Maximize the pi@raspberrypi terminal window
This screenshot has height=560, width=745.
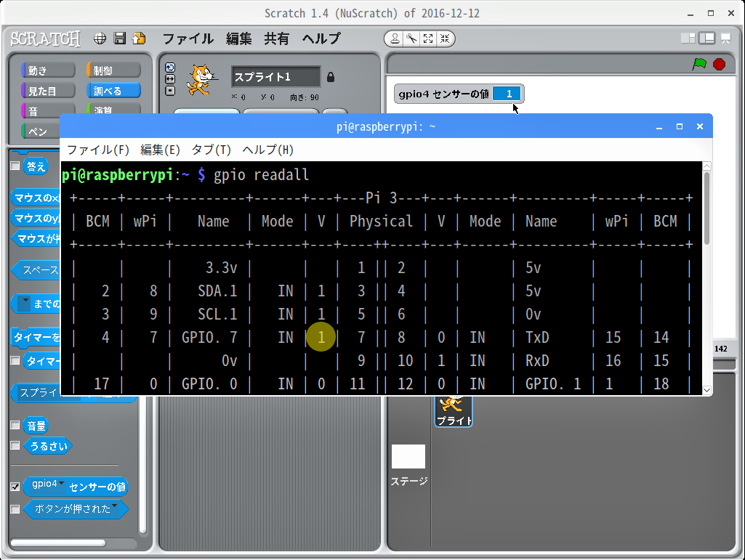click(x=680, y=127)
